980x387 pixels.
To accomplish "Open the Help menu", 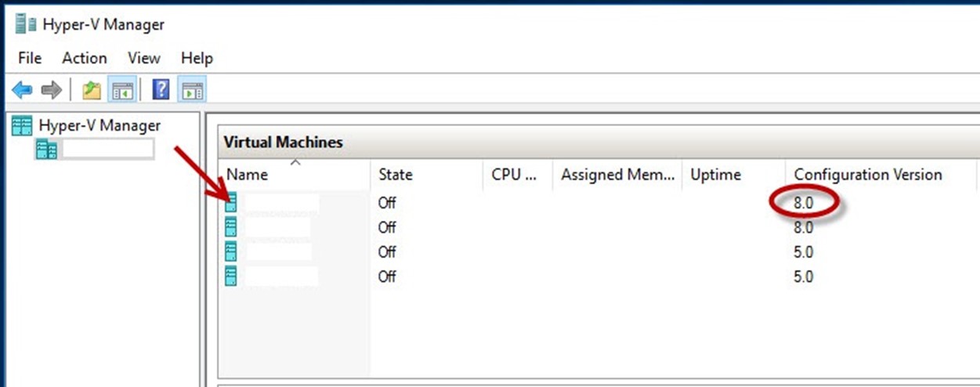I will tap(197, 58).
